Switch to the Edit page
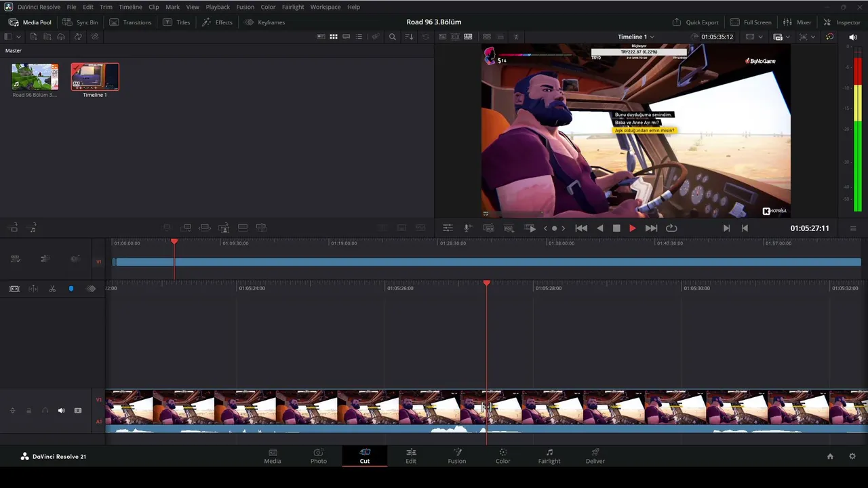This screenshot has width=868, height=488. 411,456
